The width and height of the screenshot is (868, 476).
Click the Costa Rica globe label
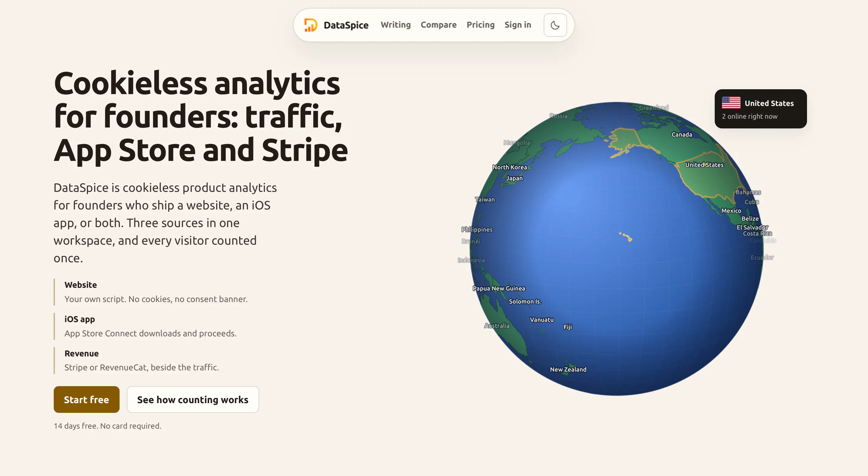[x=758, y=234]
